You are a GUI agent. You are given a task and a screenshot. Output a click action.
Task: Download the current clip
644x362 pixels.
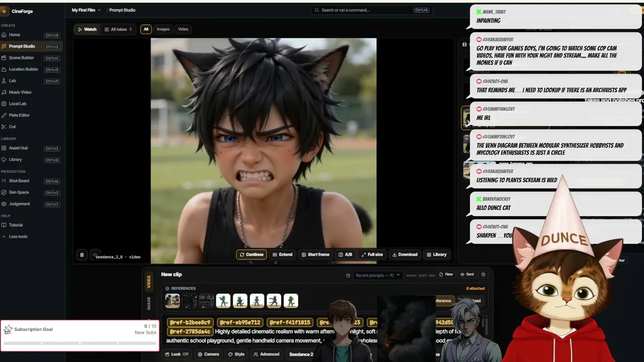405,254
